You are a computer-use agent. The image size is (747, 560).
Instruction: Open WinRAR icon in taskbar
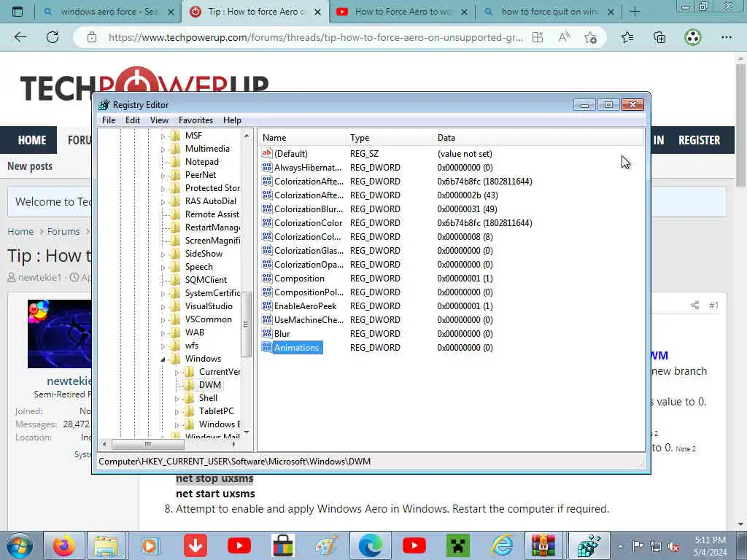[x=543, y=545]
